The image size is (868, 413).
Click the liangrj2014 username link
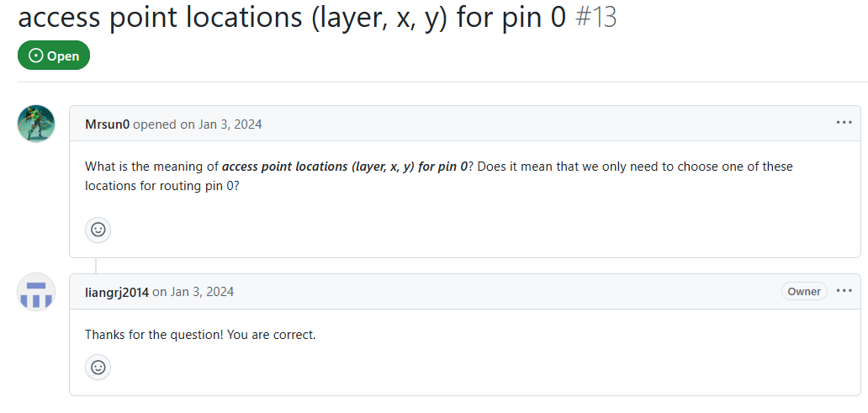tap(117, 292)
